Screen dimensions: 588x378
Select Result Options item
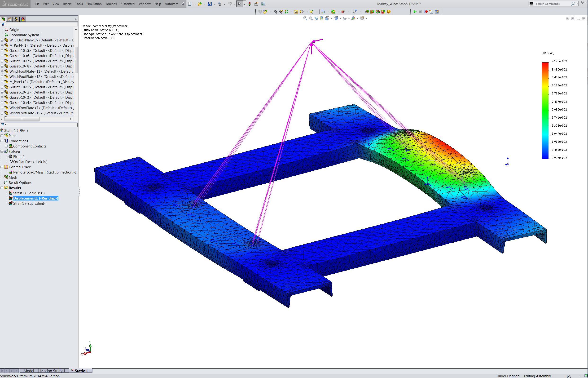coord(20,183)
